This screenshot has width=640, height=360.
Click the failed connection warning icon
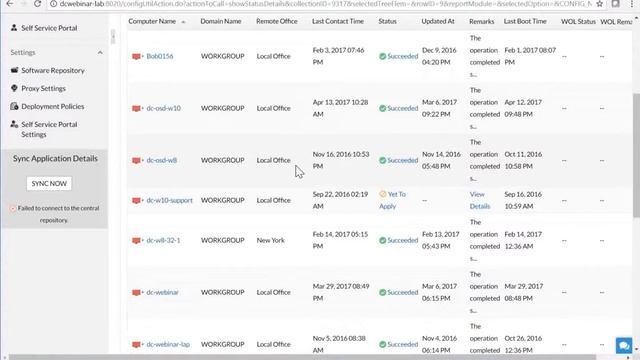coord(13,209)
